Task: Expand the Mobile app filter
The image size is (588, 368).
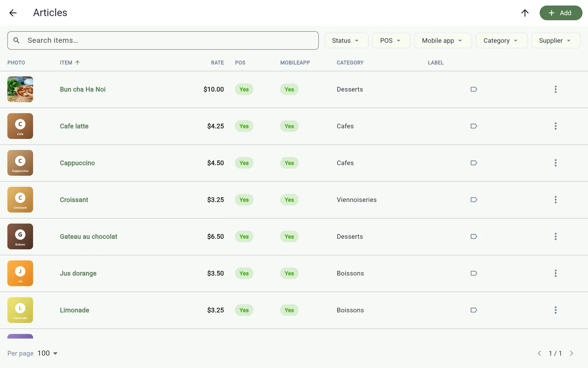Action: [443, 40]
